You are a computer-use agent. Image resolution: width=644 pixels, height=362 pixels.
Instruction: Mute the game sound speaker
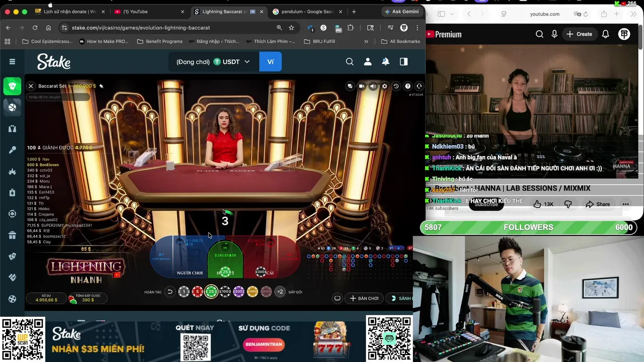point(373,86)
